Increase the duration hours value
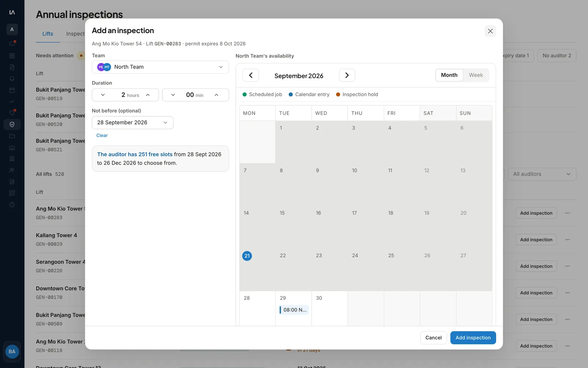The image size is (588, 368). pos(148,95)
